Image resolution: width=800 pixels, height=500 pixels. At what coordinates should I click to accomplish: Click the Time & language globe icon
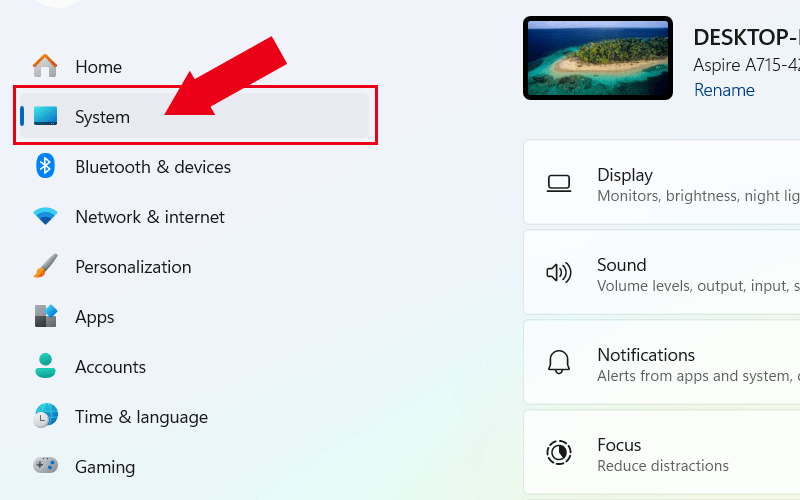[x=45, y=417]
